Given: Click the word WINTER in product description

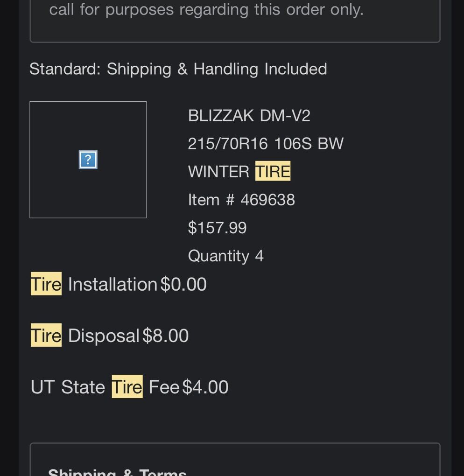Looking at the screenshot, I should click(218, 171).
